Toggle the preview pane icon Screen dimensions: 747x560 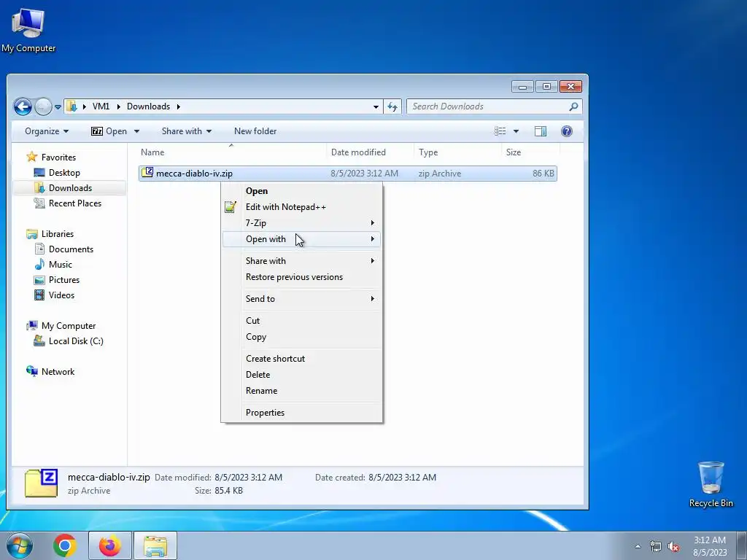[x=541, y=131]
